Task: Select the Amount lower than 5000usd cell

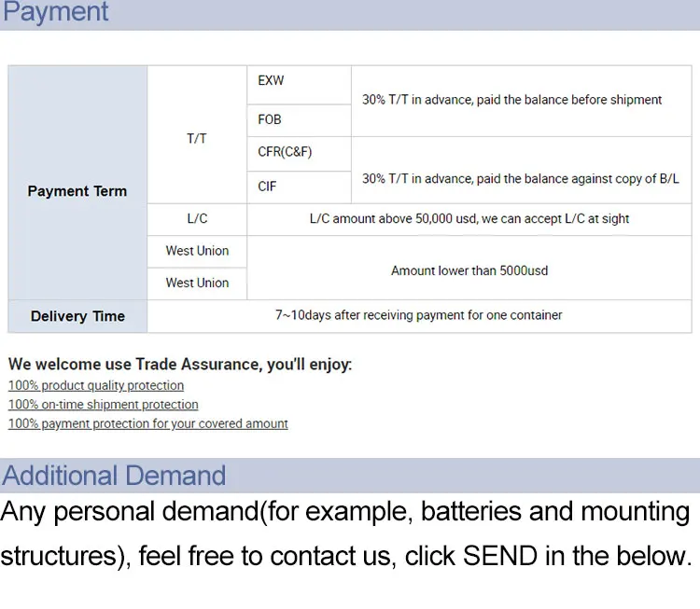Action: point(469,270)
